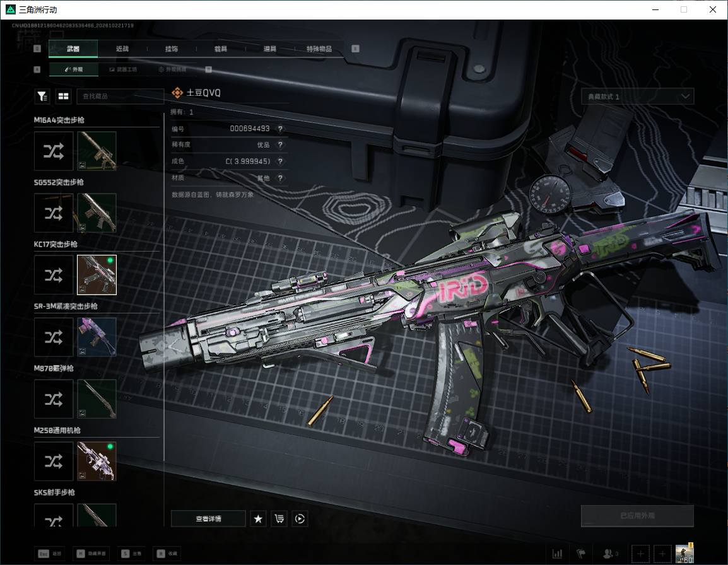Image resolution: width=728 pixels, height=565 pixels.
Task: Click the random skin icon under M16A4突击步枪
Action: 54,151
